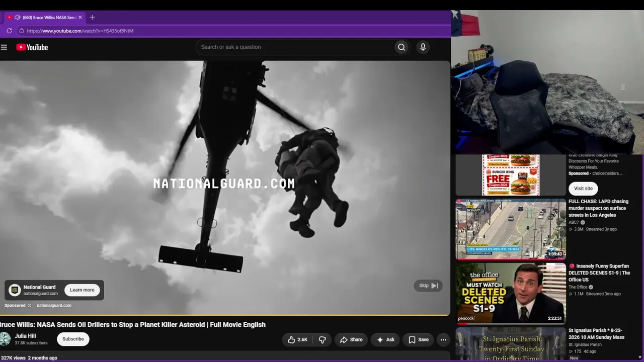Click '1.1M Streamed 3mo ago' text
644x362 pixels.
[595, 294]
